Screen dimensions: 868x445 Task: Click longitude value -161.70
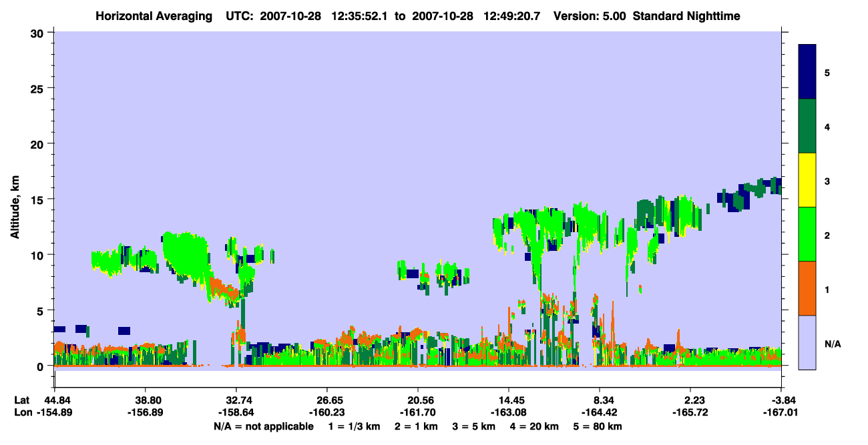click(418, 413)
